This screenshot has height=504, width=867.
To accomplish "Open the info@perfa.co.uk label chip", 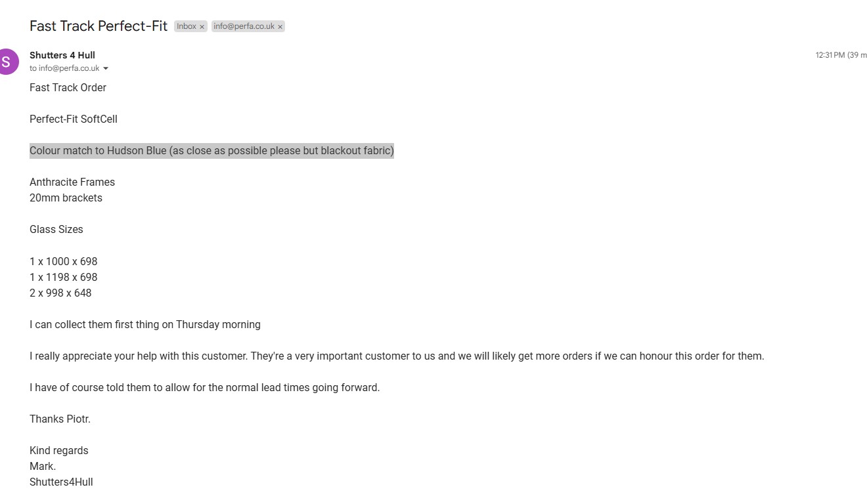I will 244,26.
